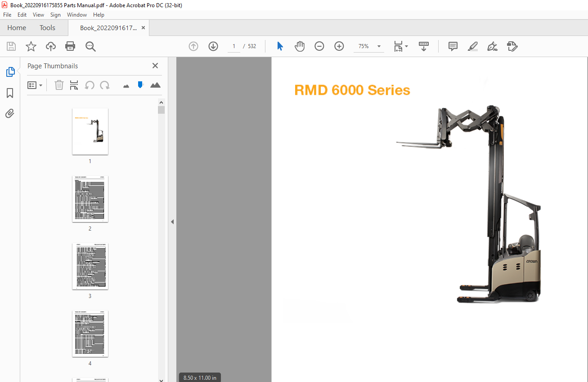This screenshot has height=382, width=588.
Task: Select the page 4 thumbnail
Action: 90,333
